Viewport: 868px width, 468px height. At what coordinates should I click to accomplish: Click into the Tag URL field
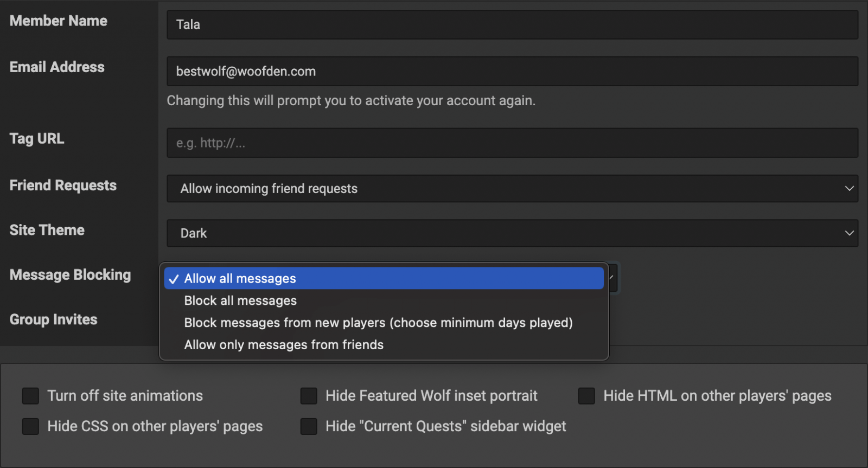tap(512, 143)
